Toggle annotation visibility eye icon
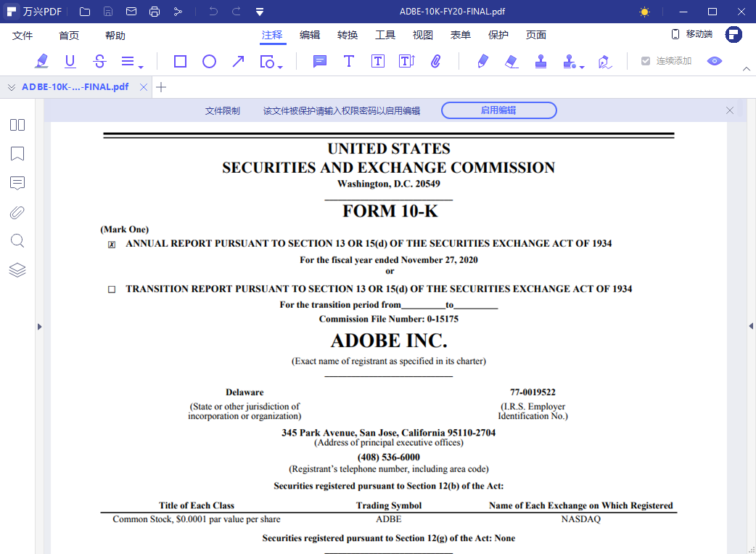 coord(715,62)
